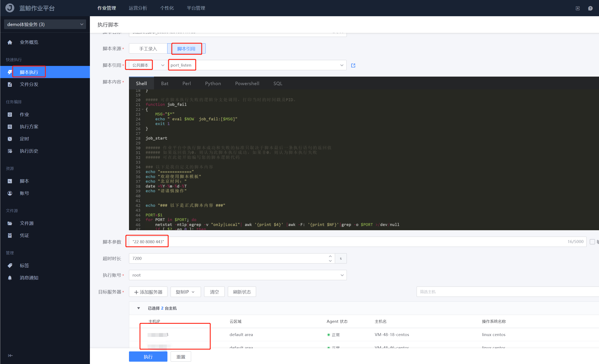Click the 凭证 credential icon
The image size is (599, 364).
[10, 236]
